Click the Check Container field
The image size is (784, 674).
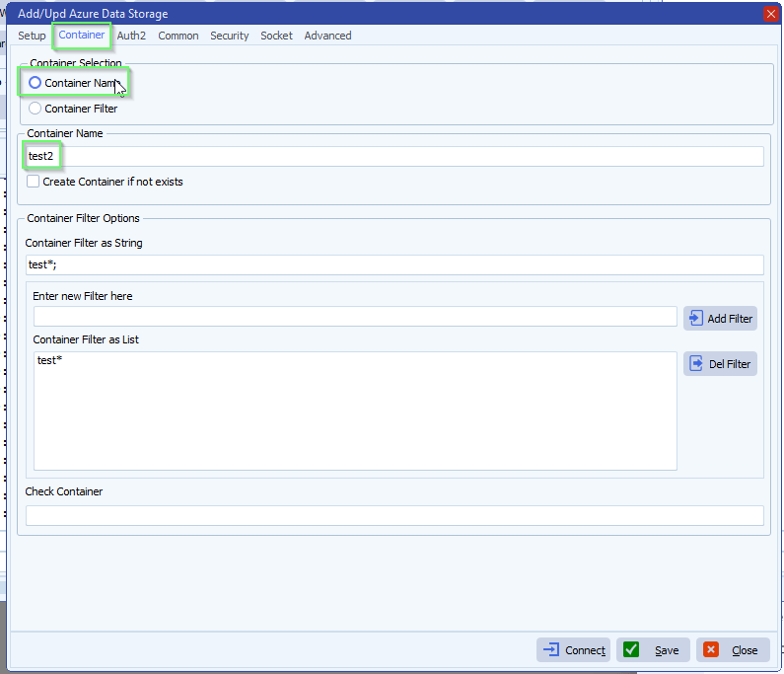pyautogui.click(x=394, y=515)
